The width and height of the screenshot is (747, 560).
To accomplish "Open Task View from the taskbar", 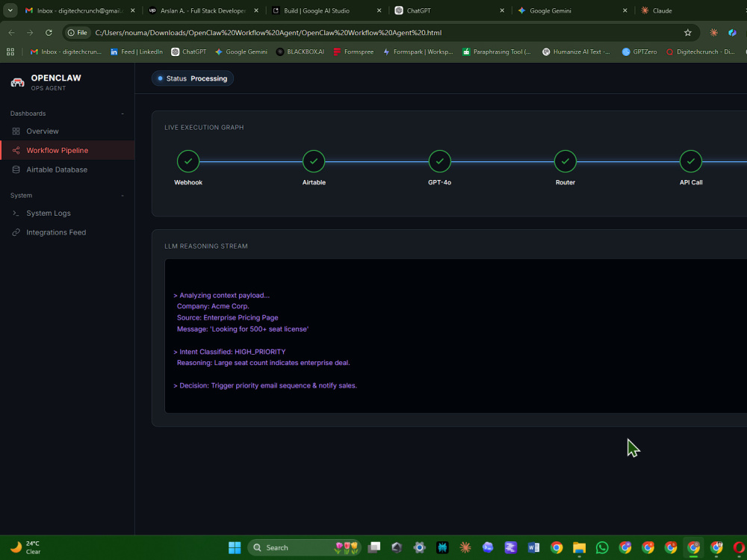I will (x=374, y=547).
